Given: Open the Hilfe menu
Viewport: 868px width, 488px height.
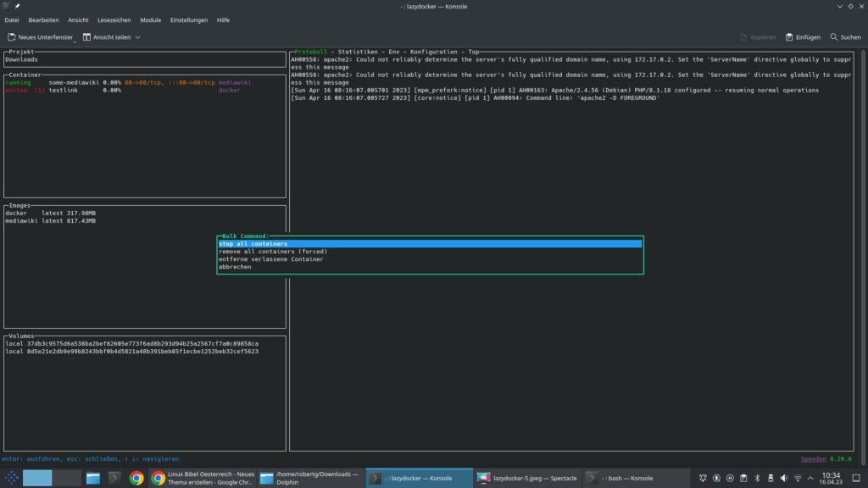Looking at the screenshot, I should [x=223, y=20].
